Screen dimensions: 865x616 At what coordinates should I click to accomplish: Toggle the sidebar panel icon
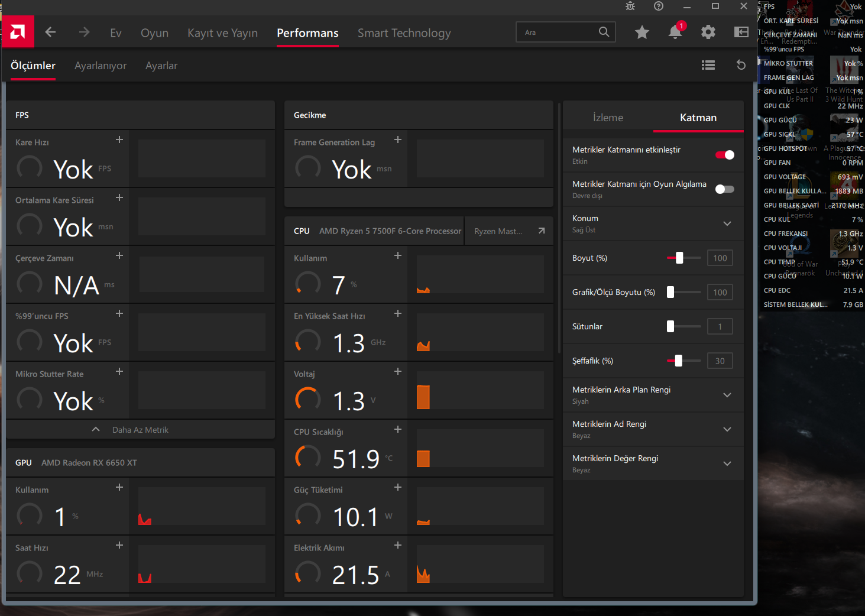(741, 32)
